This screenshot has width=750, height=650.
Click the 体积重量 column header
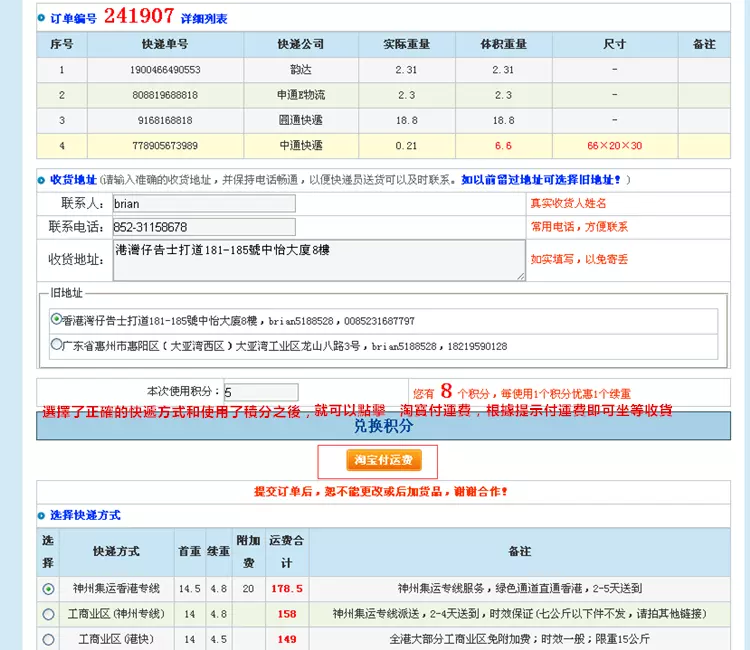tap(503, 44)
